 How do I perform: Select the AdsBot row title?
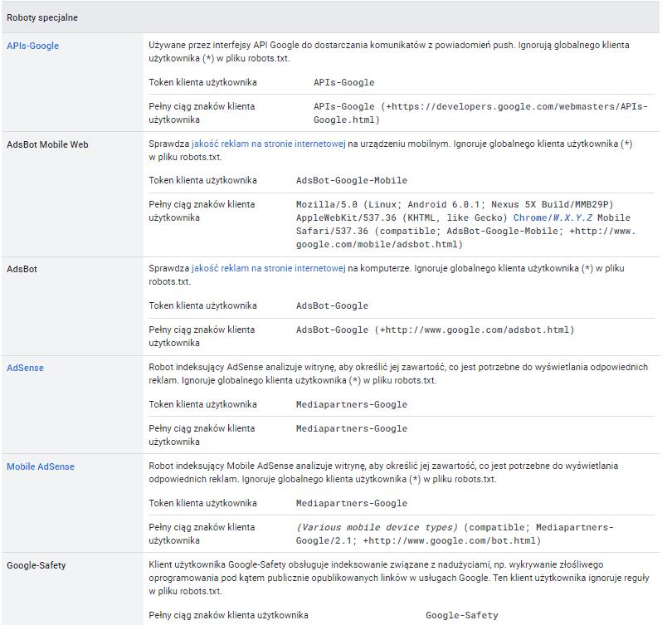click(x=22, y=269)
